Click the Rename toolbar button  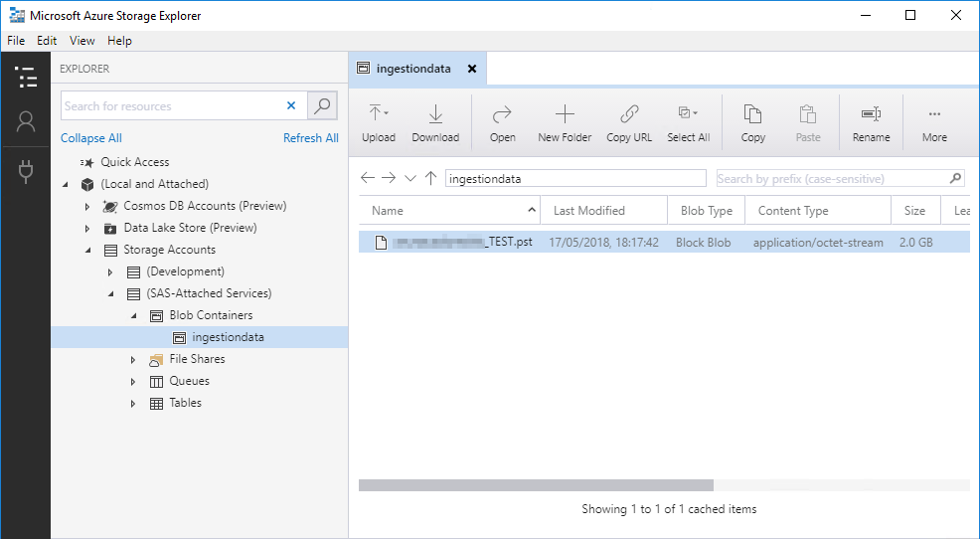[871, 123]
